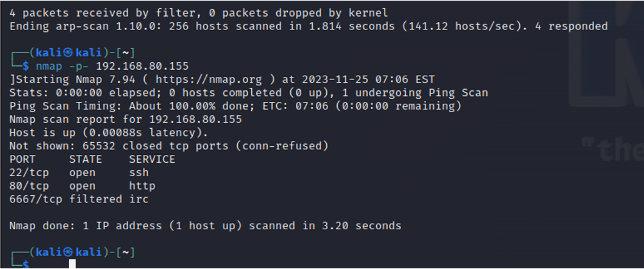The height and width of the screenshot is (269, 644).
Task: Click the terminal cursor block at the prompt
Action: (x=72, y=264)
